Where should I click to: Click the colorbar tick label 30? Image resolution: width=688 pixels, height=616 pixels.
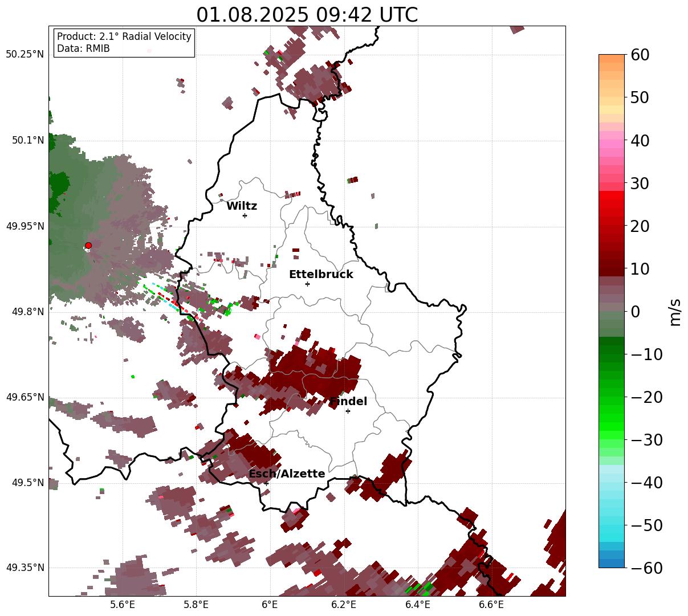[641, 183]
